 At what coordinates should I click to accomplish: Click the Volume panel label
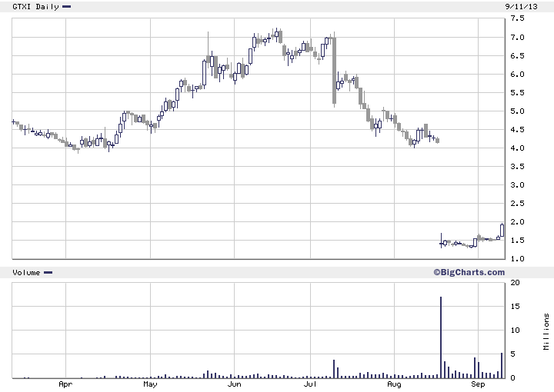(x=26, y=272)
